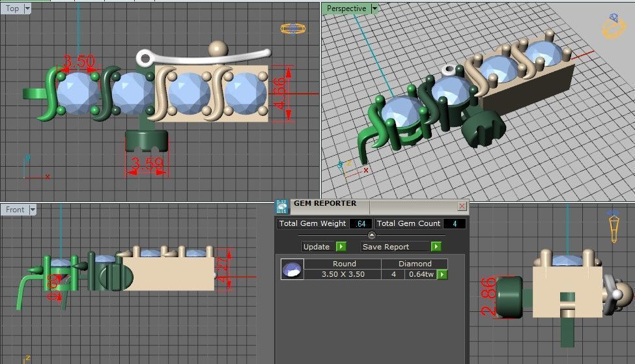
Task: Click the gem quantity 4 cell in row
Action: click(393, 274)
